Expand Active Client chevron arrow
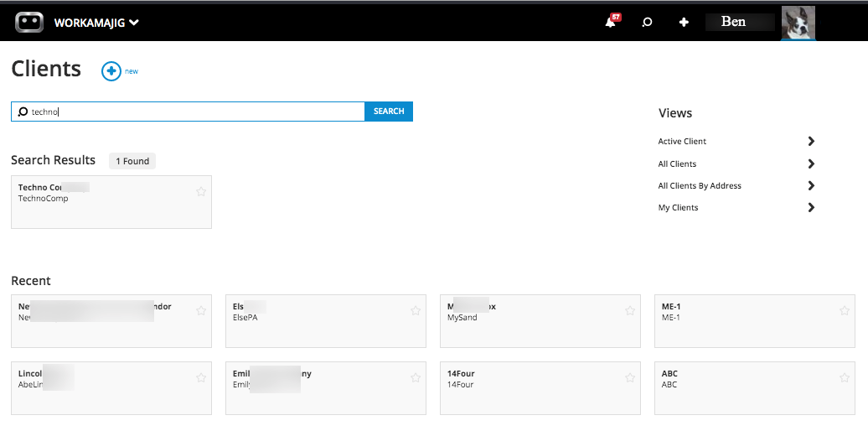 tap(812, 141)
